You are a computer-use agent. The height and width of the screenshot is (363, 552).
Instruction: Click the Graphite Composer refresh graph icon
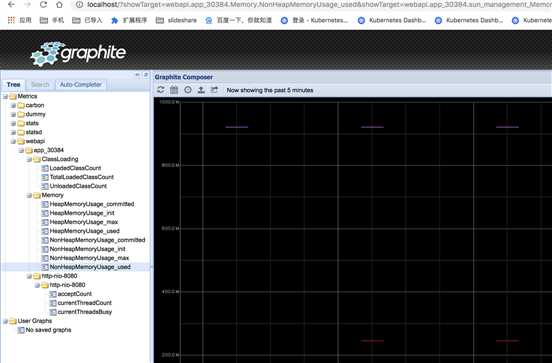click(161, 90)
